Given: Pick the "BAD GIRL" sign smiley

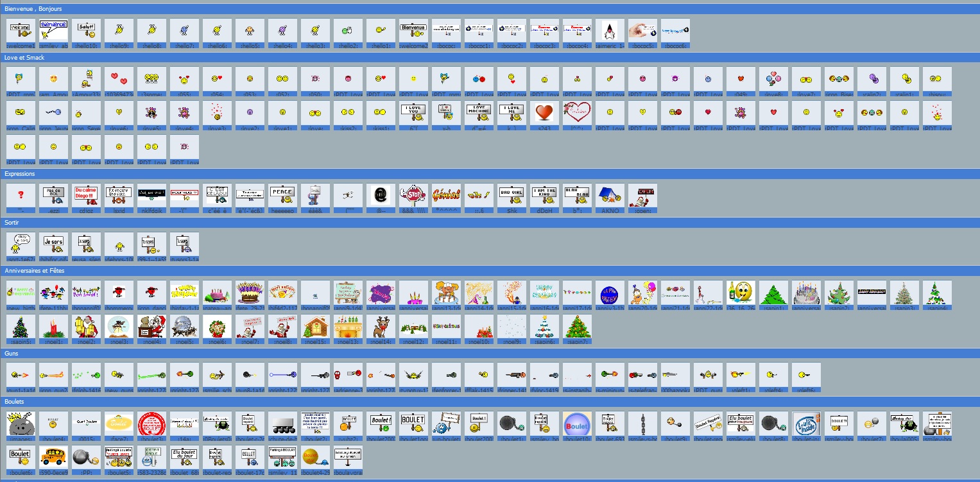Looking at the screenshot, I should [x=512, y=196].
